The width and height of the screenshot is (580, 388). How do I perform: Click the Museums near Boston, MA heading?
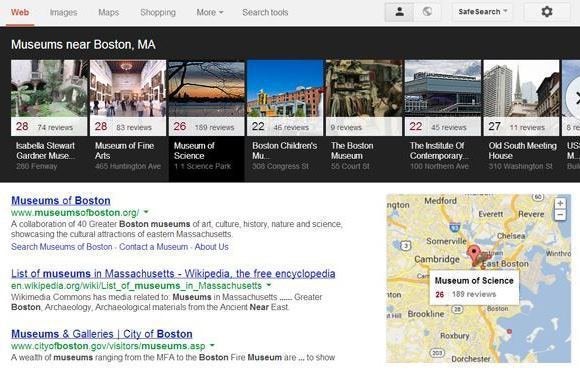coord(83,45)
